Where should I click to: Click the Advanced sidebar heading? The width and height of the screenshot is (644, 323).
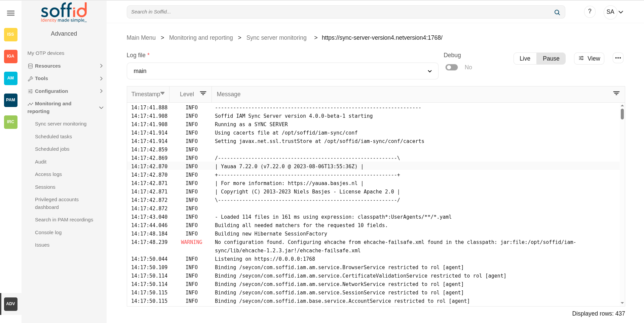64,34
